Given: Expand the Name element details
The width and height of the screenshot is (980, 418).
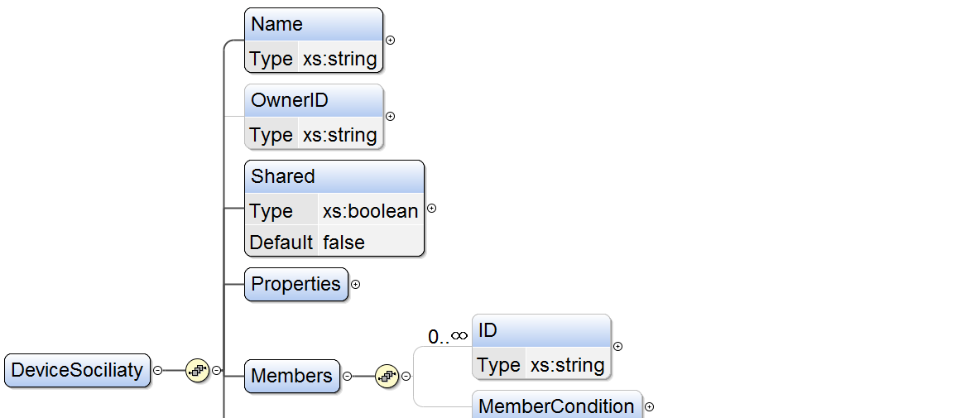Looking at the screenshot, I should coord(391,40).
